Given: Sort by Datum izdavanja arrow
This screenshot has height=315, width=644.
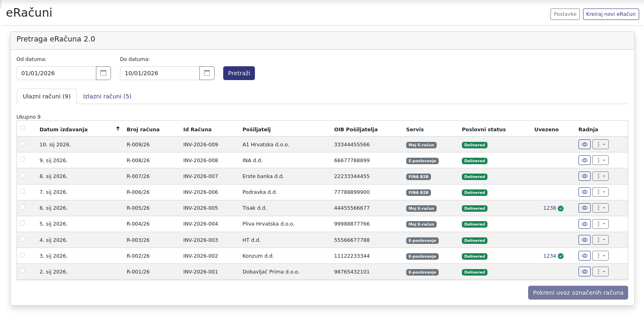Looking at the screenshot, I should point(118,129).
